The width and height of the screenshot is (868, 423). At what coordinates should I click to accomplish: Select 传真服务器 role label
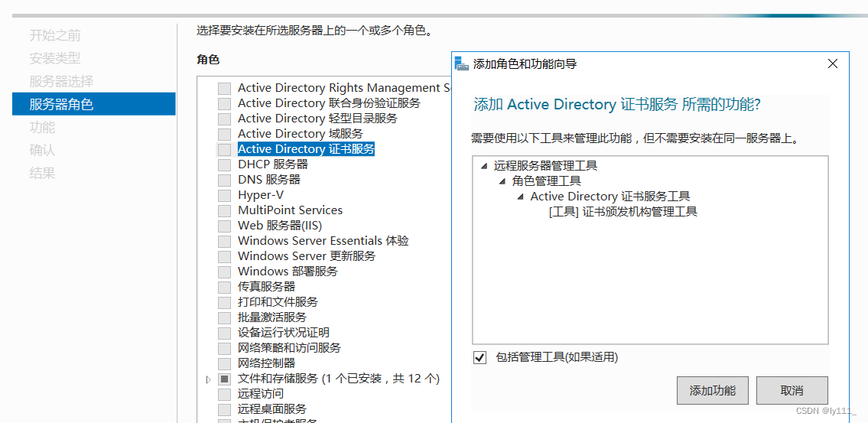click(x=267, y=287)
